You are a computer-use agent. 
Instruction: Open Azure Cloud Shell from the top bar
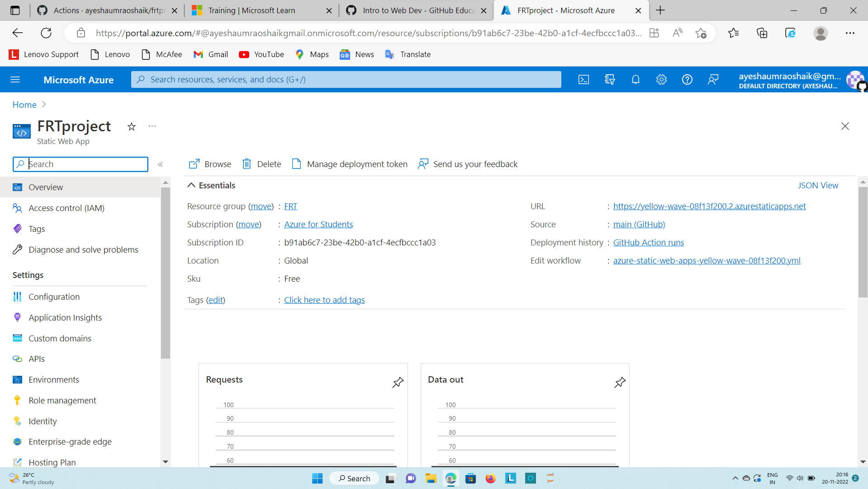click(x=583, y=79)
